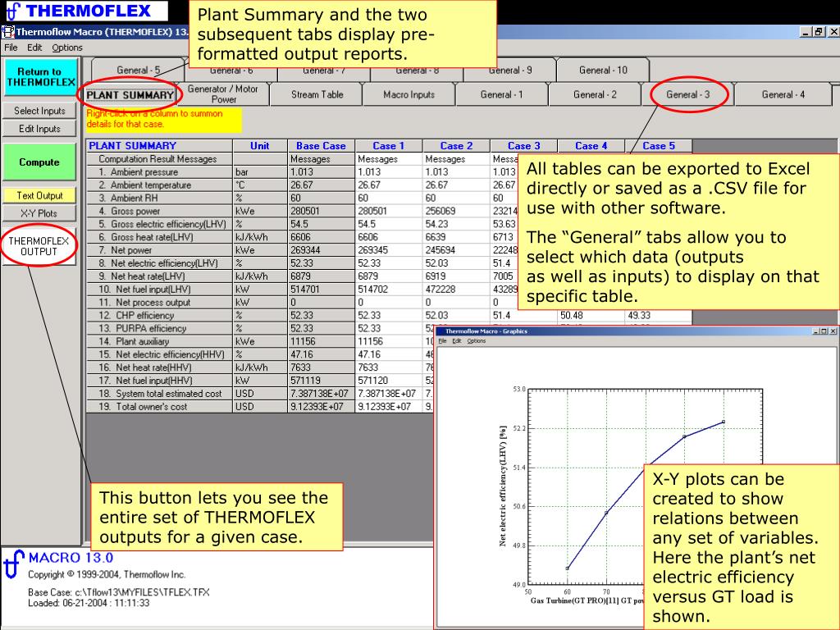
Task: Select Gross electric efficiency(LHV) row label
Action: (x=159, y=224)
